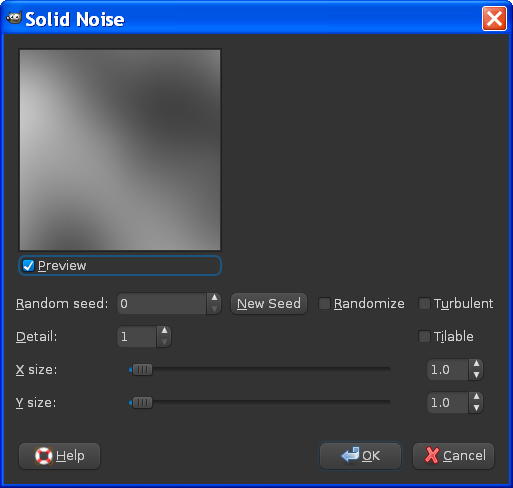Image resolution: width=513 pixels, height=488 pixels.
Task: Decrease Random seed with down arrow
Action: tap(214, 309)
